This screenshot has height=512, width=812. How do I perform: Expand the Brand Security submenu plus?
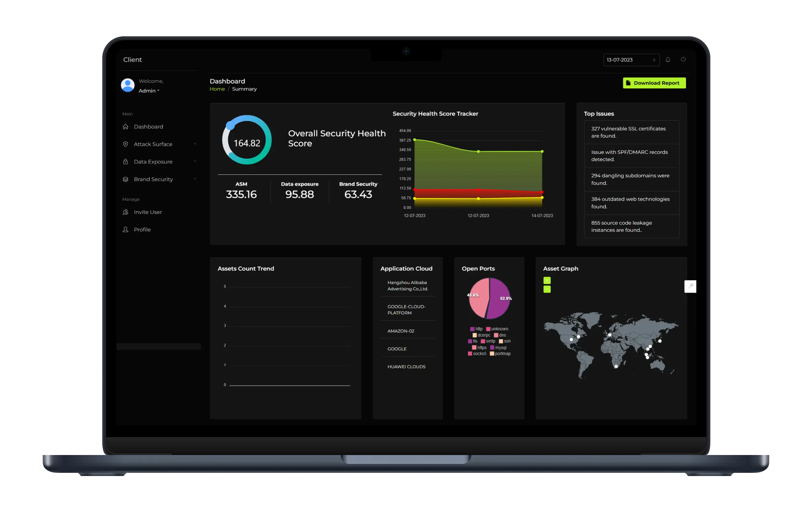195,179
